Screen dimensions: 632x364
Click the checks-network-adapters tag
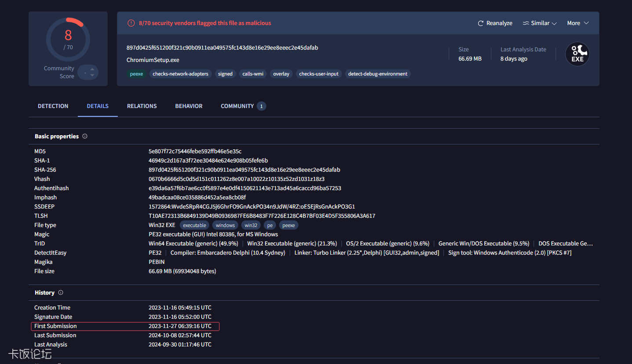[181, 74]
